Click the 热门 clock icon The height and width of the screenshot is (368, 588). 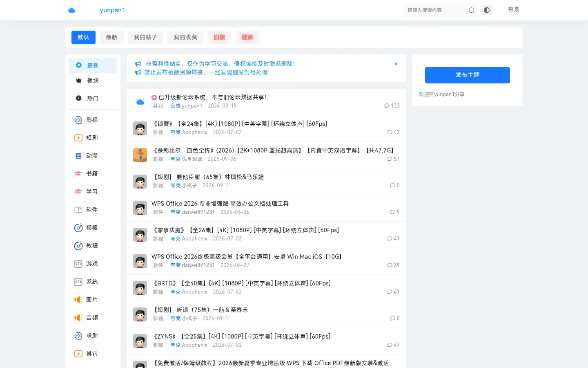[79, 98]
